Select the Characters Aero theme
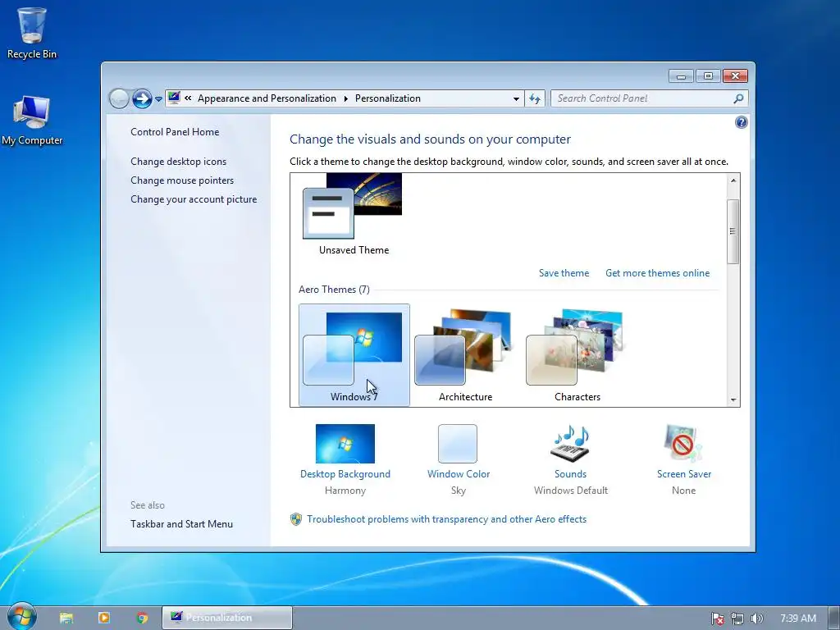Viewport: 840px width, 630px height. pyautogui.click(x=577, y=354)
